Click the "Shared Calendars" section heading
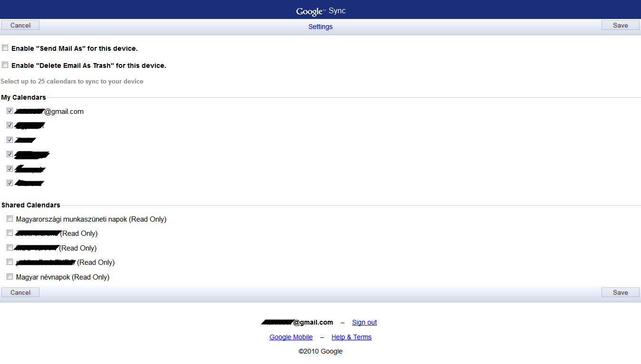Viewport: 641px width, 364px height. (31, 205)
